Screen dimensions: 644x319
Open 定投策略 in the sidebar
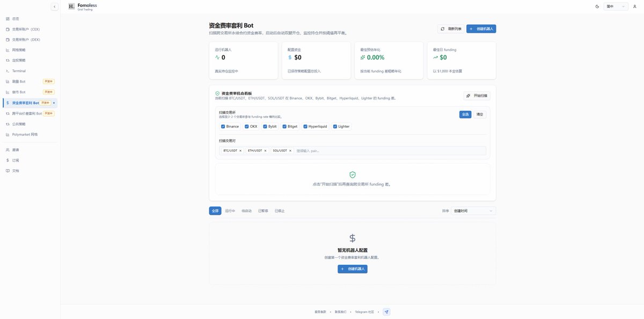click(x=30, y=60)
